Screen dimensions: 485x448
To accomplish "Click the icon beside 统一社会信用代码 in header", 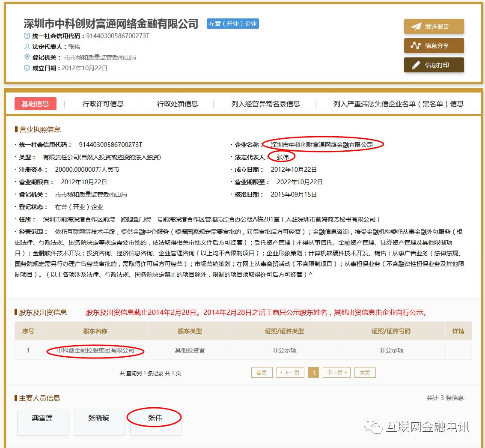I will 27,36.
